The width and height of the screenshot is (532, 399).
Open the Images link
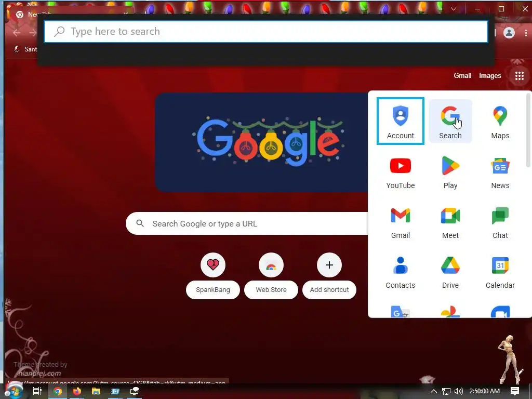490,76
